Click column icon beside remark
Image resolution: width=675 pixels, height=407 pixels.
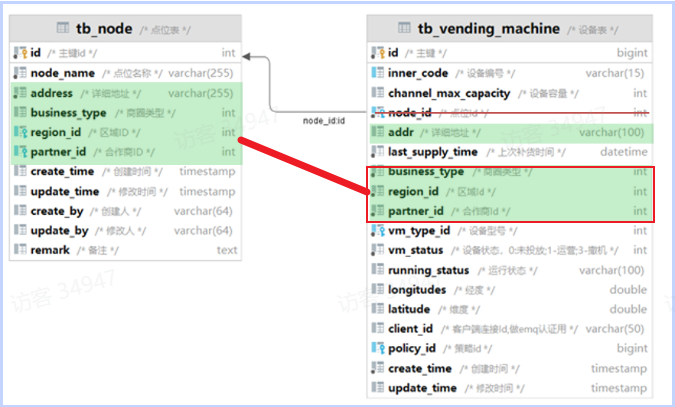(20, 249)
